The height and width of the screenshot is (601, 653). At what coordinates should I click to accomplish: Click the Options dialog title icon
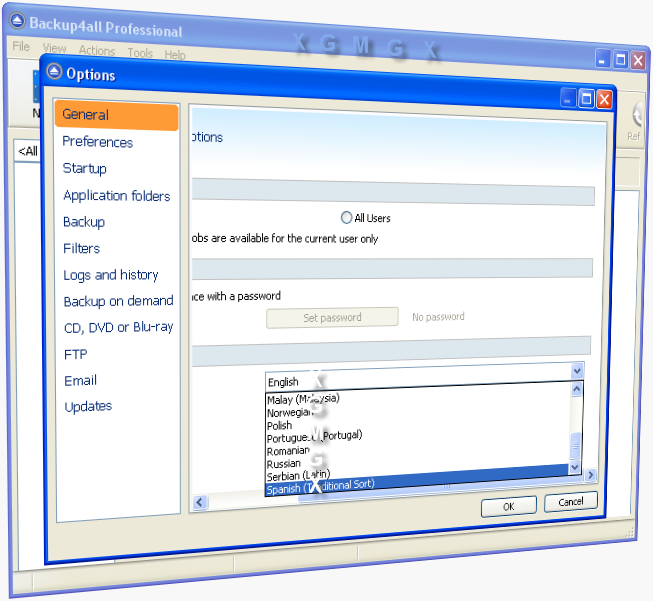[54, 72]
